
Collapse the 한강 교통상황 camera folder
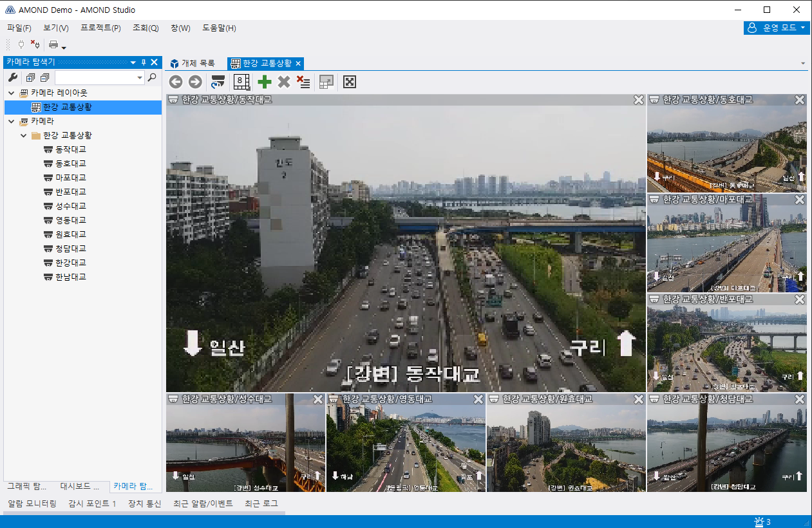[x=24, y=135]
